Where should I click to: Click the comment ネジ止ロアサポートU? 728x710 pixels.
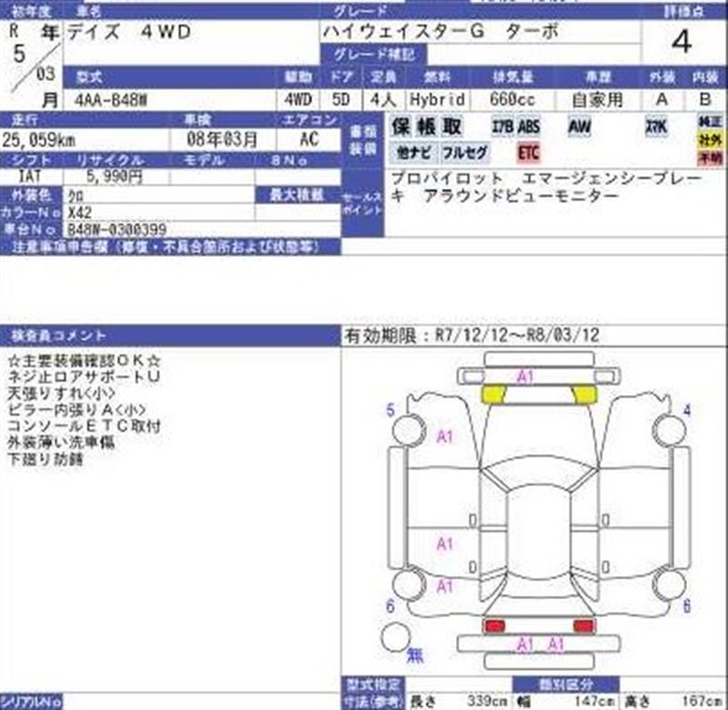coord(84,377)
